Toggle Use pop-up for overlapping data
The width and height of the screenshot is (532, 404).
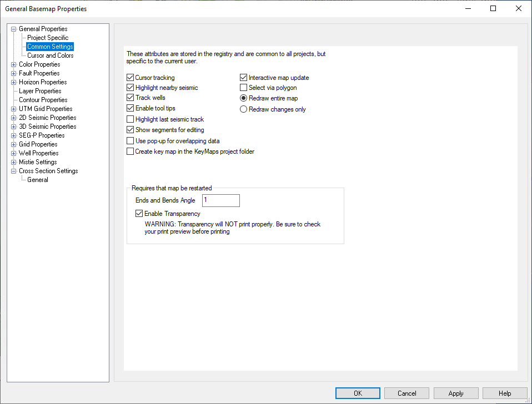click(x=131, y=141)
